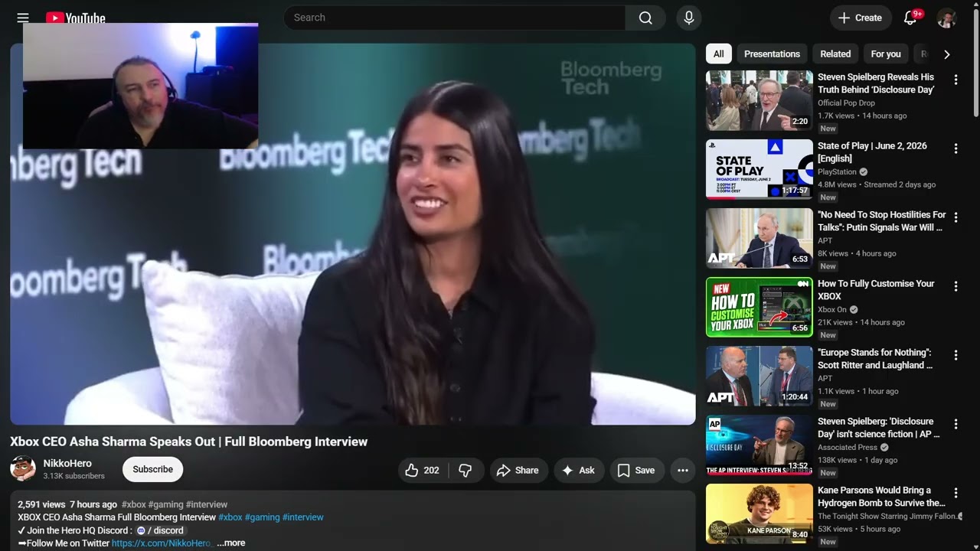The width and height of the screenshot is (980, 551).
Task: Click the #interview hashtag in description
Action: 303,517
